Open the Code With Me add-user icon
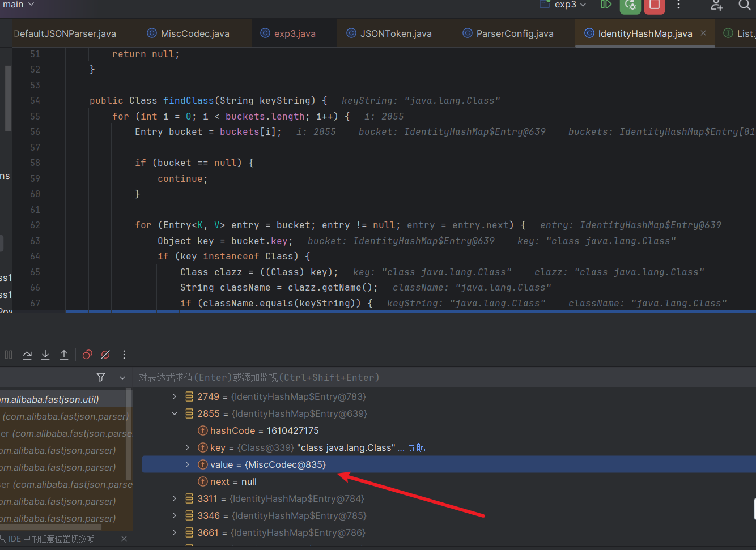756x550 pixels. (717, 5)
